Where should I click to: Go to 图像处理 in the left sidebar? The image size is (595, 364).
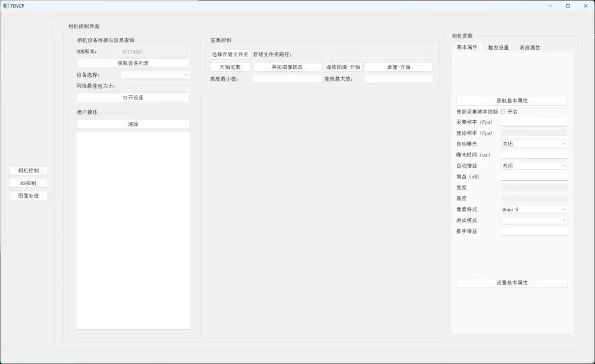click(28, 196)
